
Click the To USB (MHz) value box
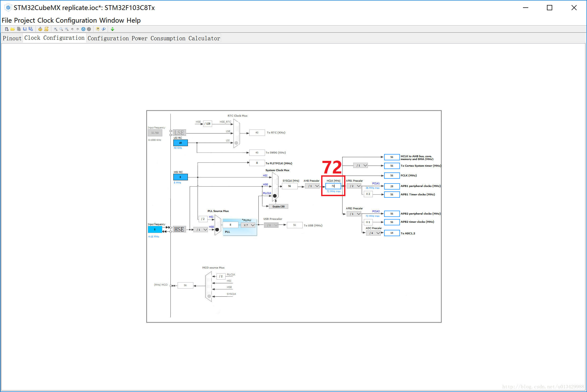pos(295,225)
